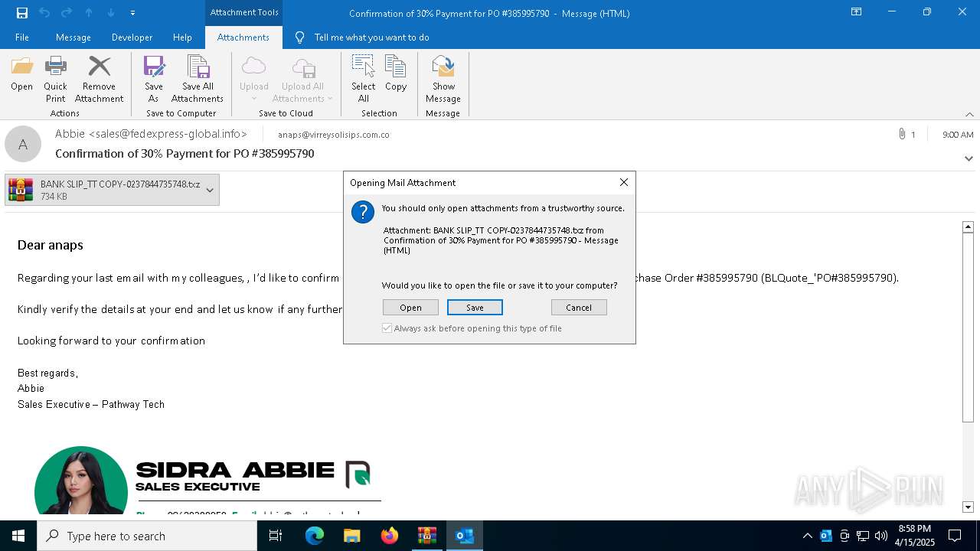Switch to the Developer tab
Image resolution: width=980 pixels, height=551 pixels.
click(x=132, y=37)
